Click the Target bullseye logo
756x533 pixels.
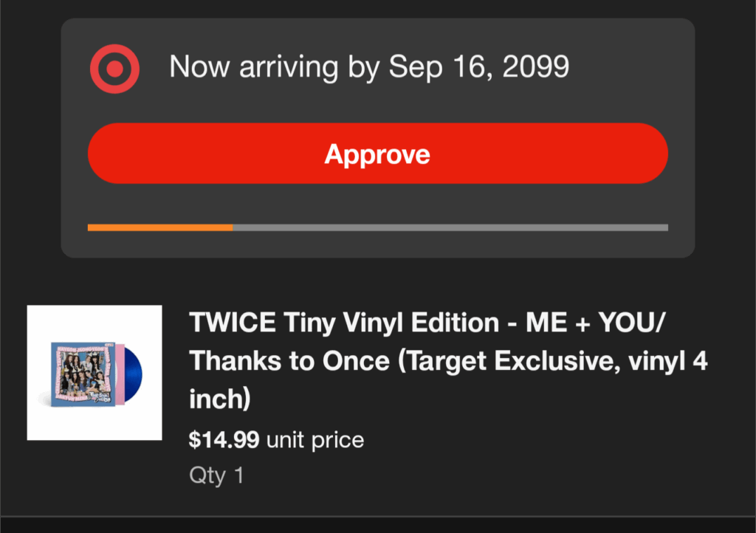(114, 69)
